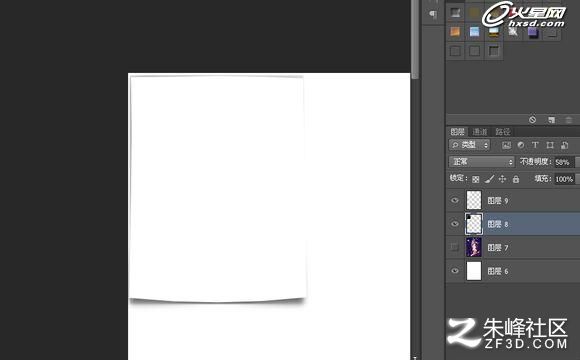Toggle lock position move icon

[x=502, y=179]
